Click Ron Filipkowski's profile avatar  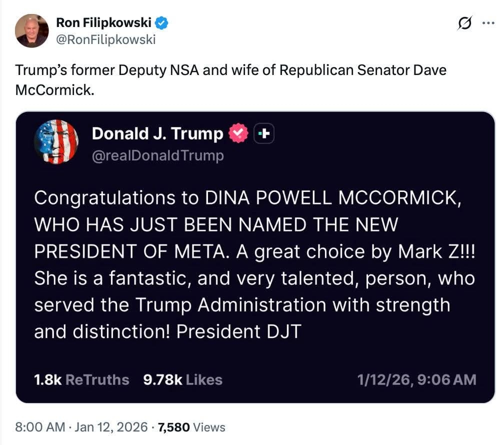click(32, 30)
